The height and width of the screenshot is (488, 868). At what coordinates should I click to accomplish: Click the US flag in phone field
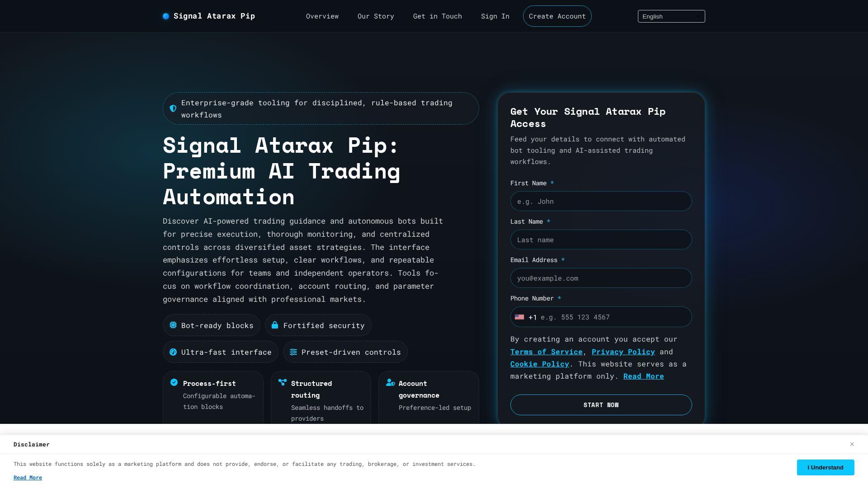click(x=519, y=317)
